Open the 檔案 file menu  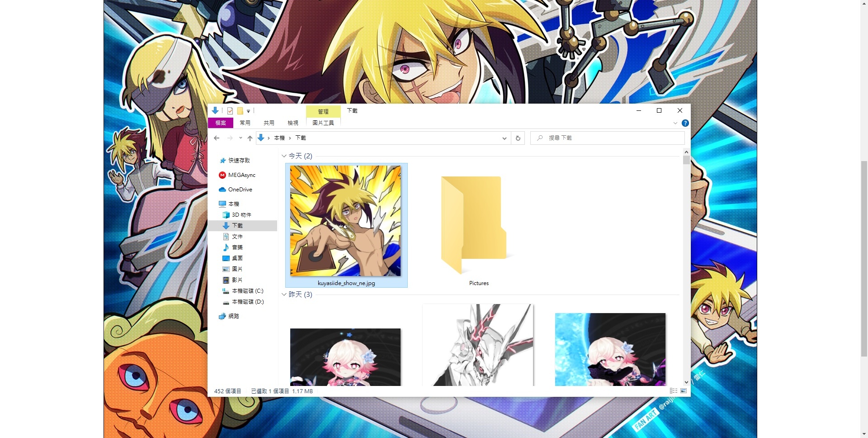click(221, 123)
